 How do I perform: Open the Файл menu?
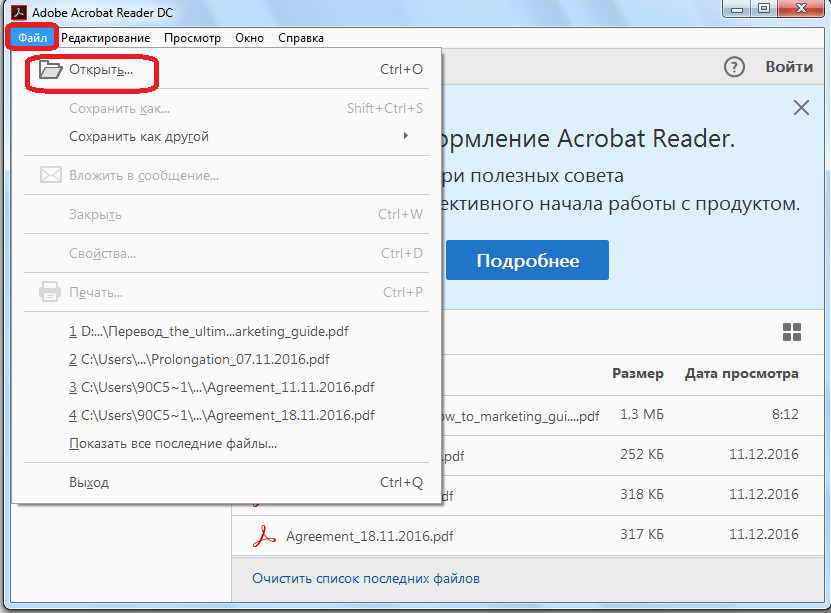(x=32, y=38)
